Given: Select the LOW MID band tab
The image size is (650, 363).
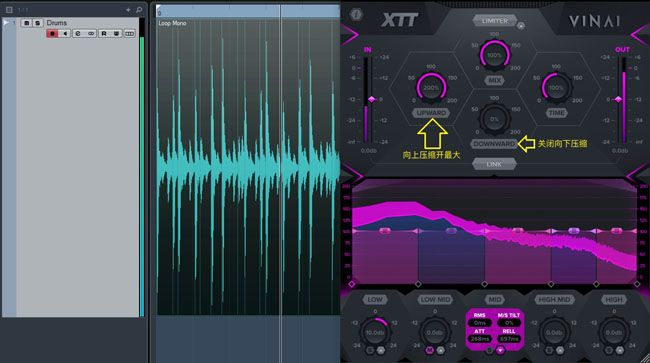Looking at the screenshot, I should tap(435, 299).
